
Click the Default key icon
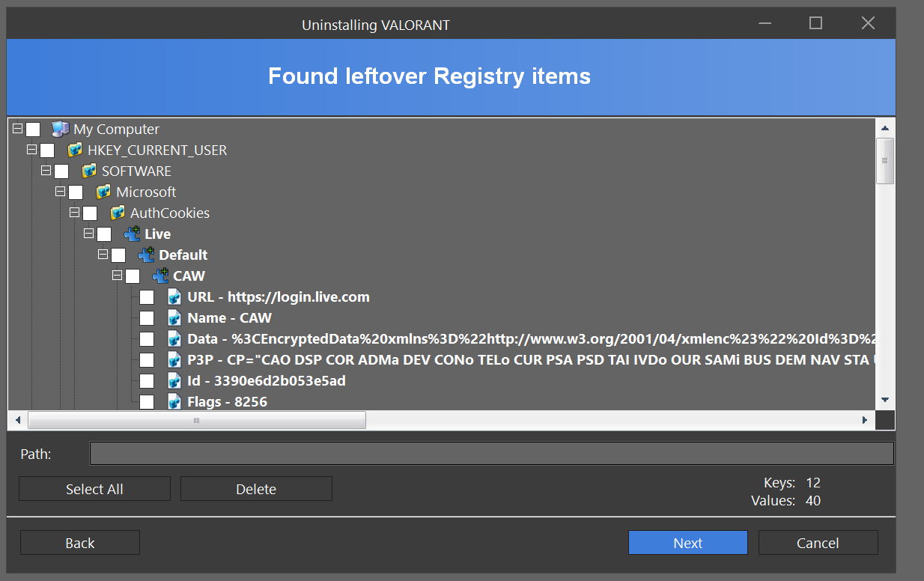pyautogui.click(x=146, y=255)
